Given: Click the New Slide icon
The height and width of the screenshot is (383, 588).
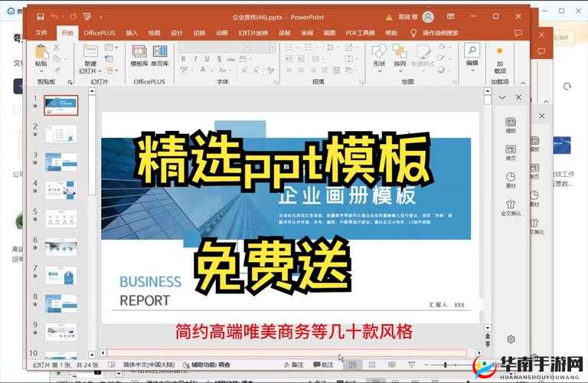Looking at the screenshot, I should point(90,51).
